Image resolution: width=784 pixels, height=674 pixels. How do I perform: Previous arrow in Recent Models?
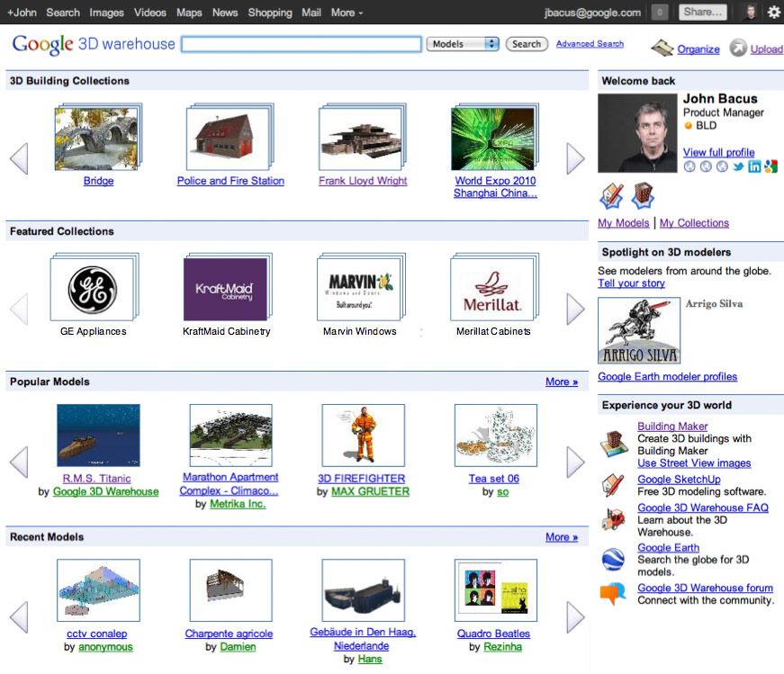point(19,617)
